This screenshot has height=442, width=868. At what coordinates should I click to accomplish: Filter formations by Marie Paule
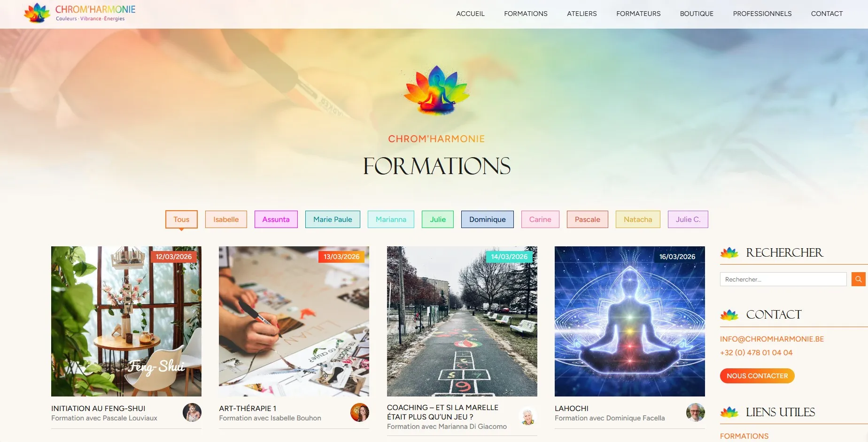tap(333, 219)
